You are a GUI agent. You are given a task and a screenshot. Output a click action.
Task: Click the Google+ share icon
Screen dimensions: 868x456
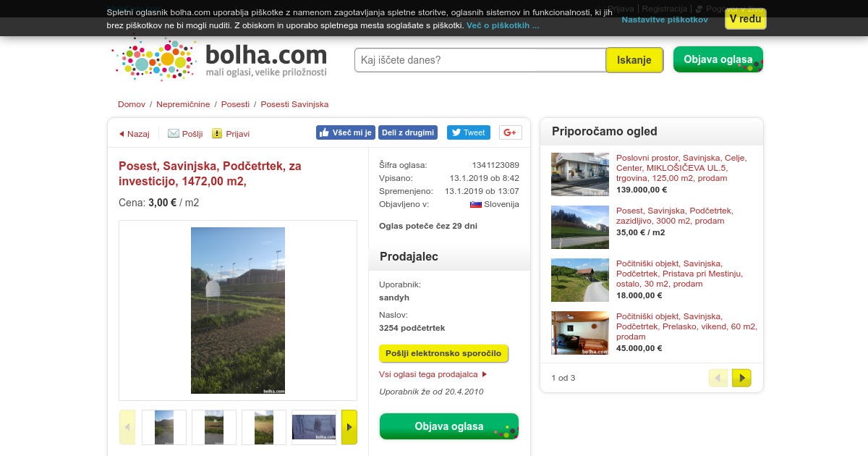coord(511,132)
